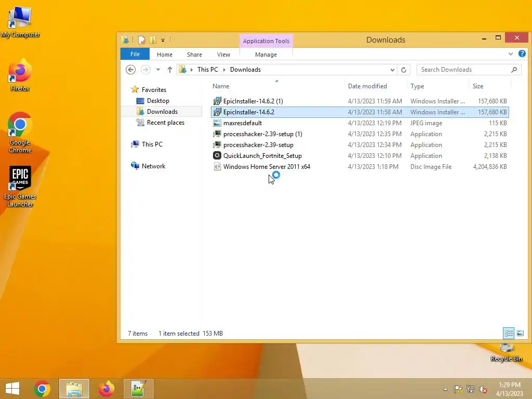Select Recent places in navigation pane
Image resolution: width=532 pixels, height=399 pixels.
coord(166,123)
